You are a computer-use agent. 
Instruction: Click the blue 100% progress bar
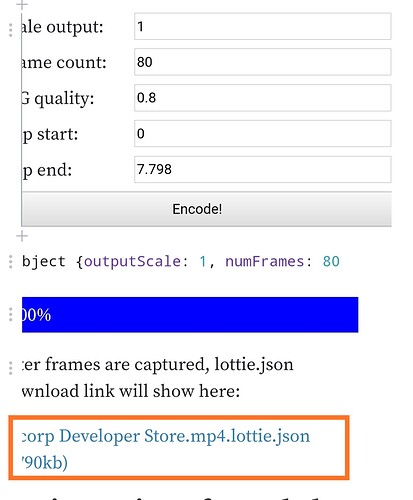[190, 315]
